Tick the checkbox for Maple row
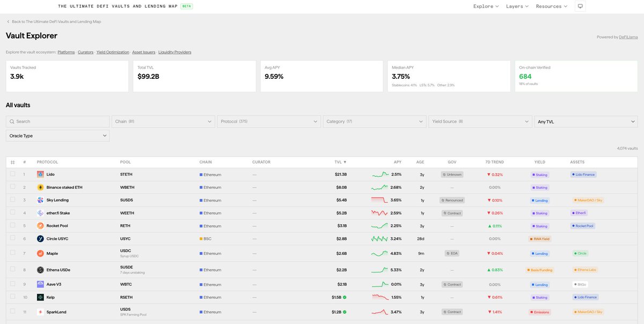 pos(13,253)
